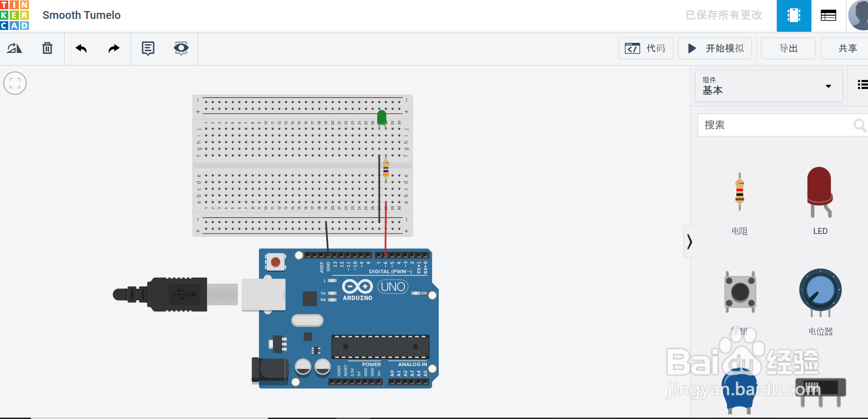Open the notes tool
This screenshot has height=419, width=868.
(148, 48)
